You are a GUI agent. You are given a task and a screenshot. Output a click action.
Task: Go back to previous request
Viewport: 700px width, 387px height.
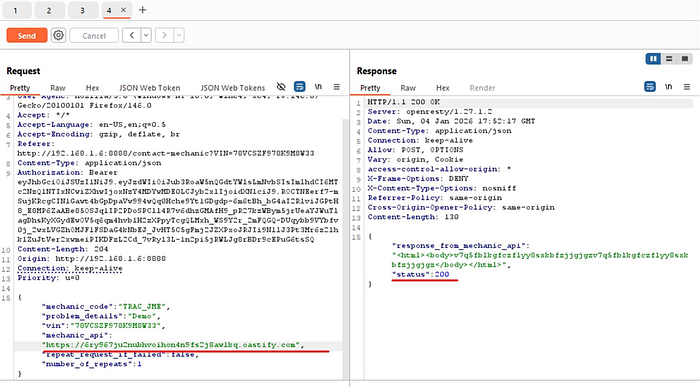[132, 35]
